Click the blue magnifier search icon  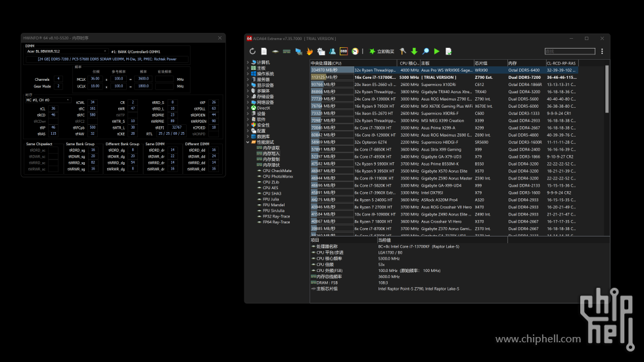[426, 51]
